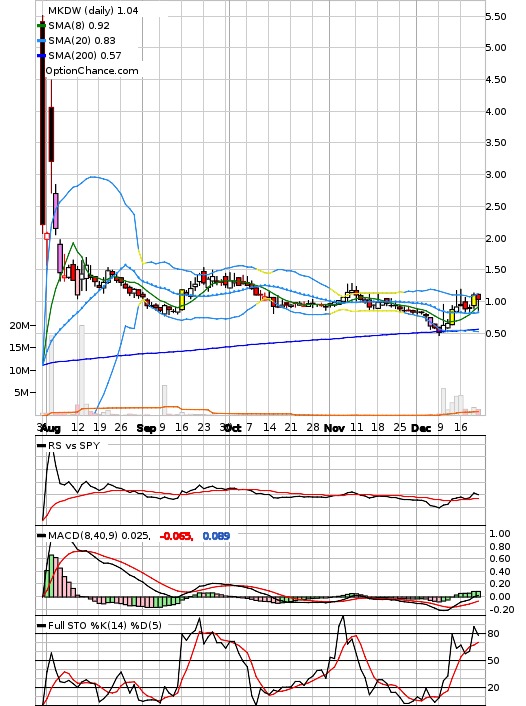526x706 pixels.
Task: Click the blue 0.089 MACD value
Action: [217, 536]
